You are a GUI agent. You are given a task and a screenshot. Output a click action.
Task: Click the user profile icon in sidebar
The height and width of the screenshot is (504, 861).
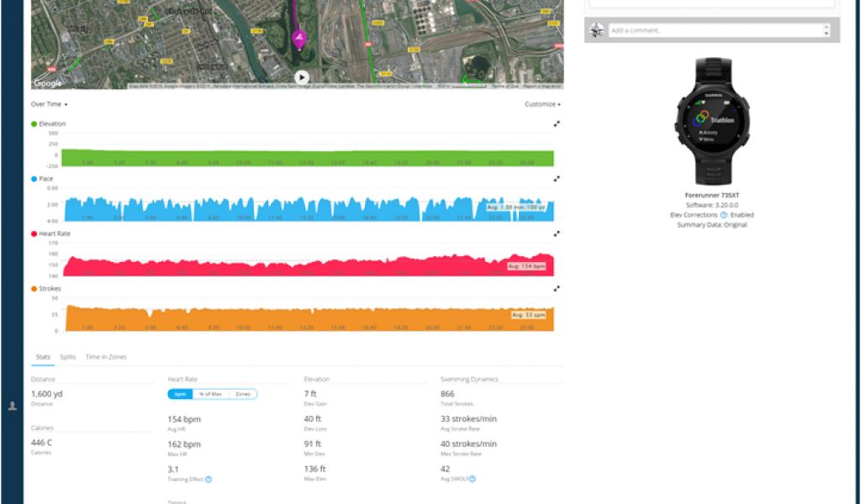coord(12,406)
